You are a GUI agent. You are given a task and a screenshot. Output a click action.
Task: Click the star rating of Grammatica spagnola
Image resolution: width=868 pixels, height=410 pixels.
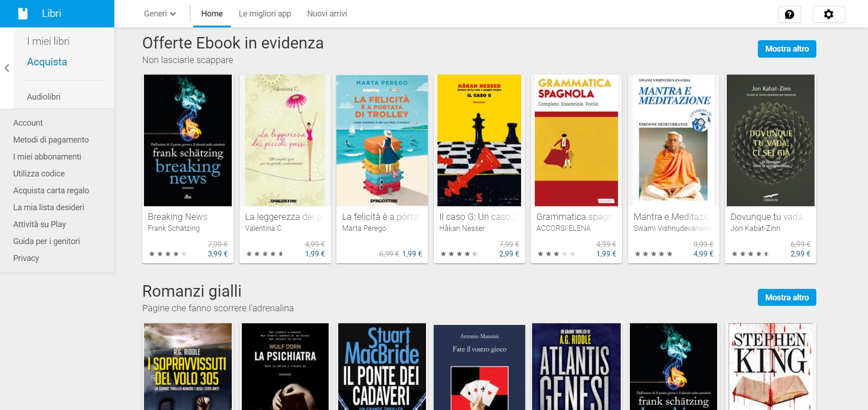556,254
